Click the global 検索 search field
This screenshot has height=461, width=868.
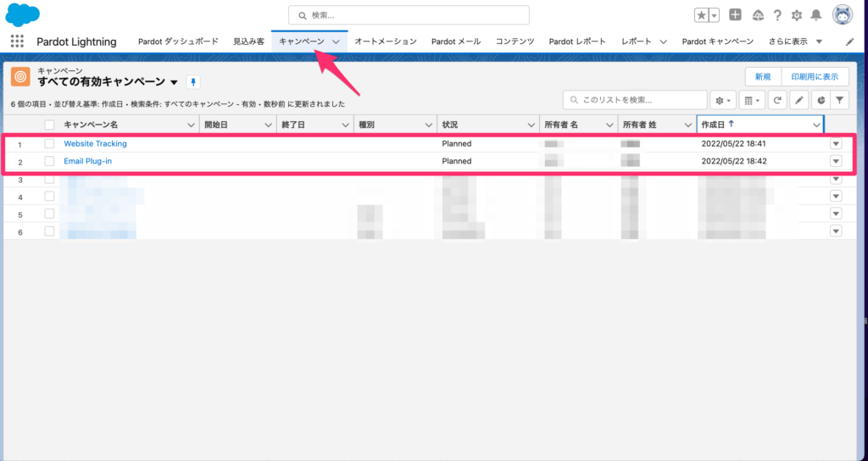pyautogui.click(x=409, y=15)
